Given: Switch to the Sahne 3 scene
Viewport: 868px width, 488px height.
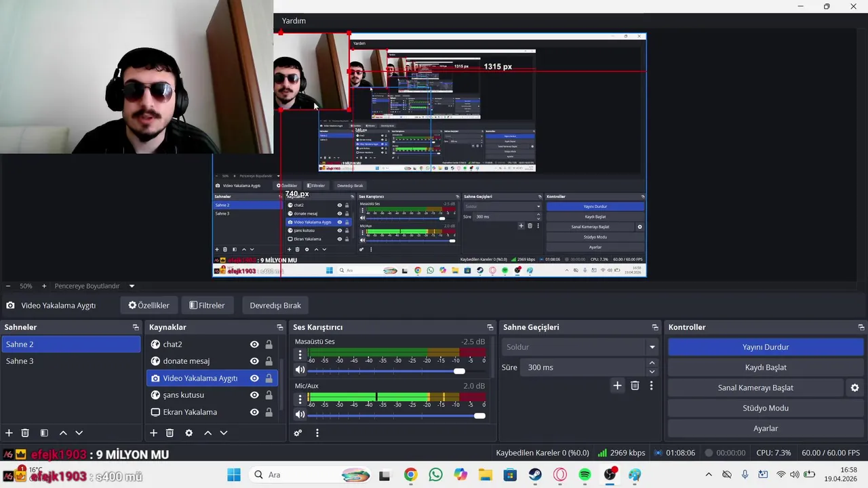Looking at the screenshot, I should [71, 361].
